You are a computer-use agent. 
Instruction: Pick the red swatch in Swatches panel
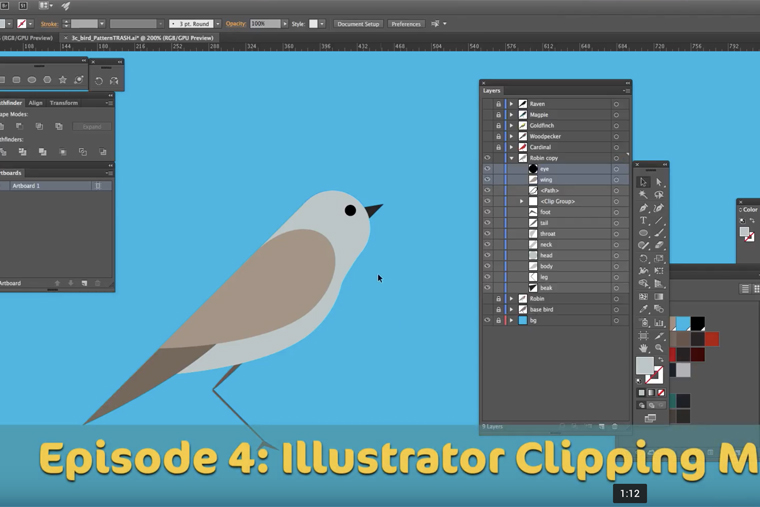pyautogui.click(x=711, y=340)
